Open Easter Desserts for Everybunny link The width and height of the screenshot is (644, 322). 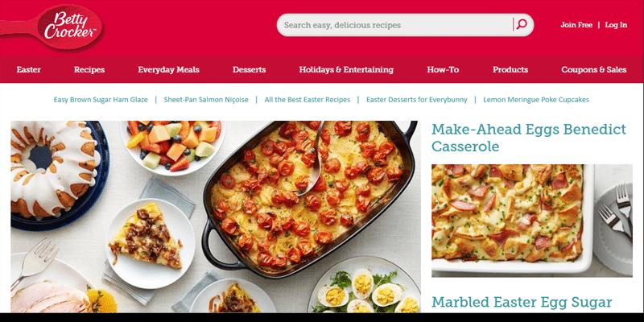pyautogui.click(x=416, y=100)
